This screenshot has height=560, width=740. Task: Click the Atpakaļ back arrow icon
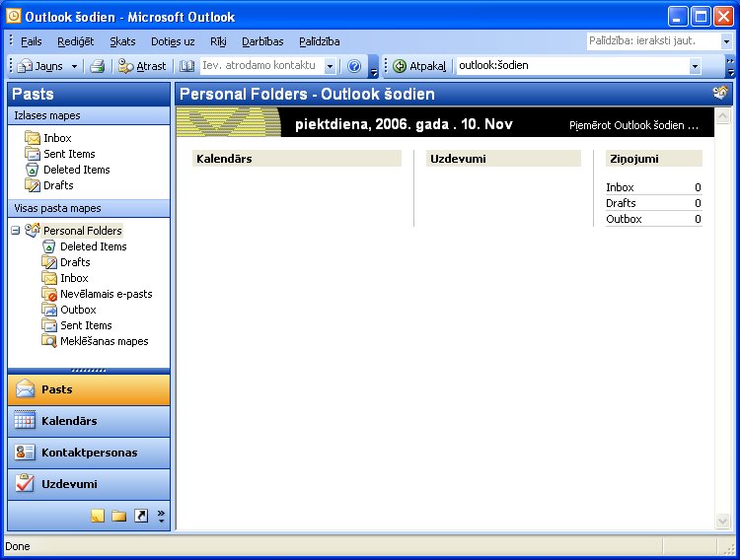pyautogui.click(x=400, y=66)
